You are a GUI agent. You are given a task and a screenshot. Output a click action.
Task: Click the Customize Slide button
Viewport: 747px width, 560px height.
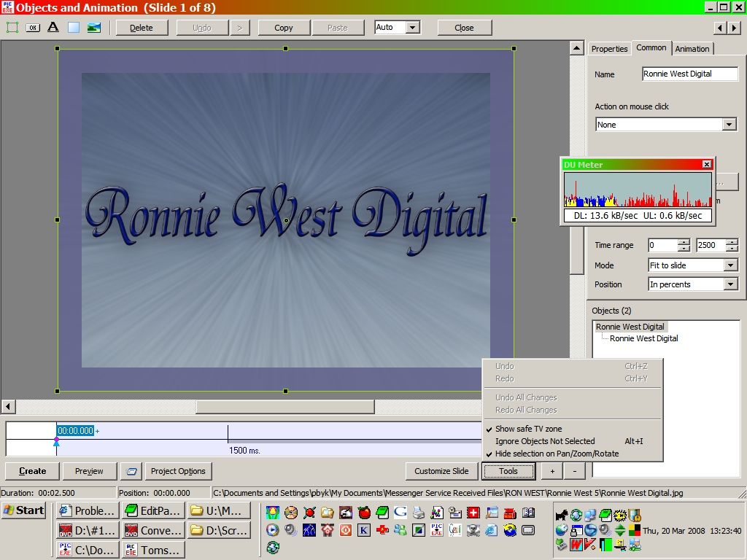click(441, 471)
